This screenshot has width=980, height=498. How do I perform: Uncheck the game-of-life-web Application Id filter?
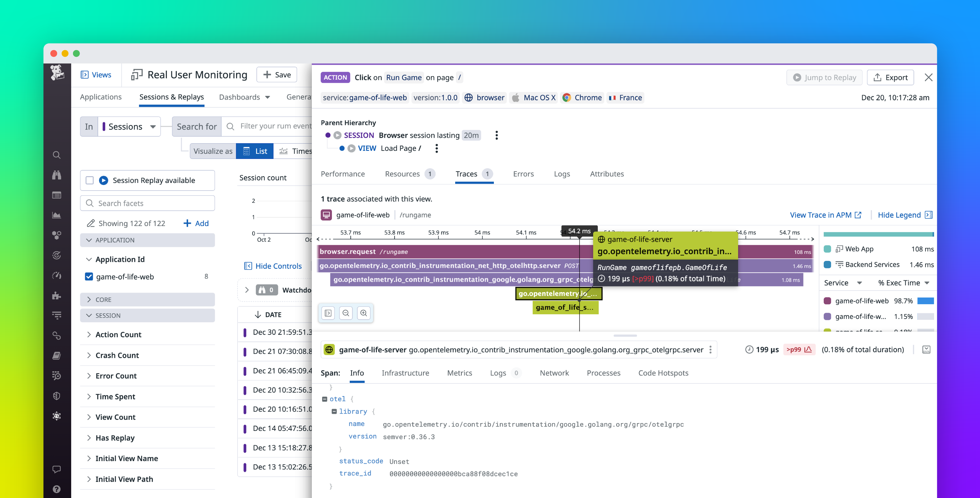[x=89, y=276]
